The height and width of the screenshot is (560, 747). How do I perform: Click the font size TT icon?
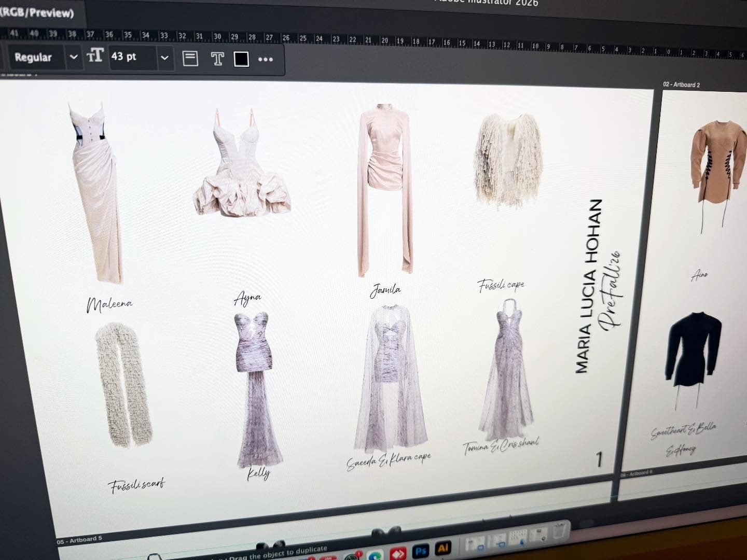coord(95,56)
